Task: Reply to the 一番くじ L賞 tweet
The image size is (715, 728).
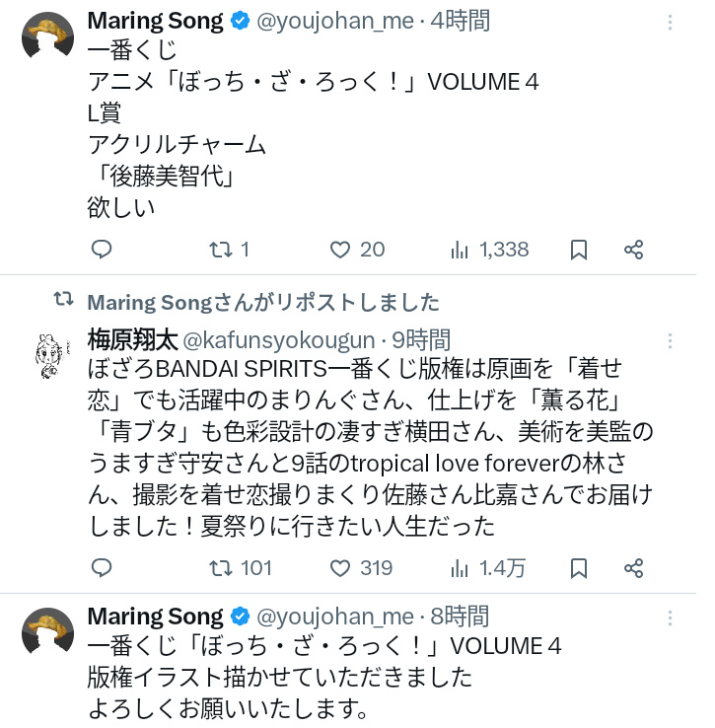Action: (x=102, y=250)
